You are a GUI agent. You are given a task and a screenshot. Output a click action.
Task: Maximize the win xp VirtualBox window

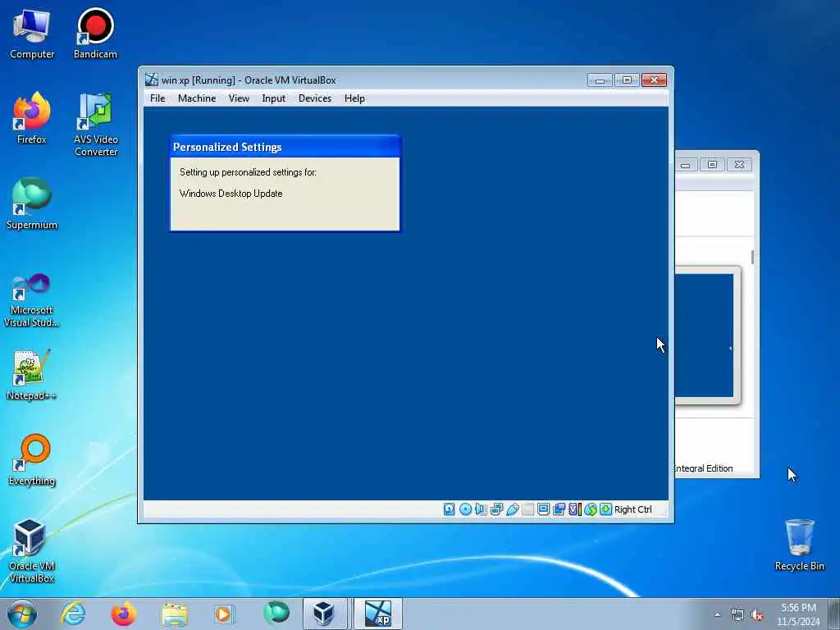coord(627,80)
